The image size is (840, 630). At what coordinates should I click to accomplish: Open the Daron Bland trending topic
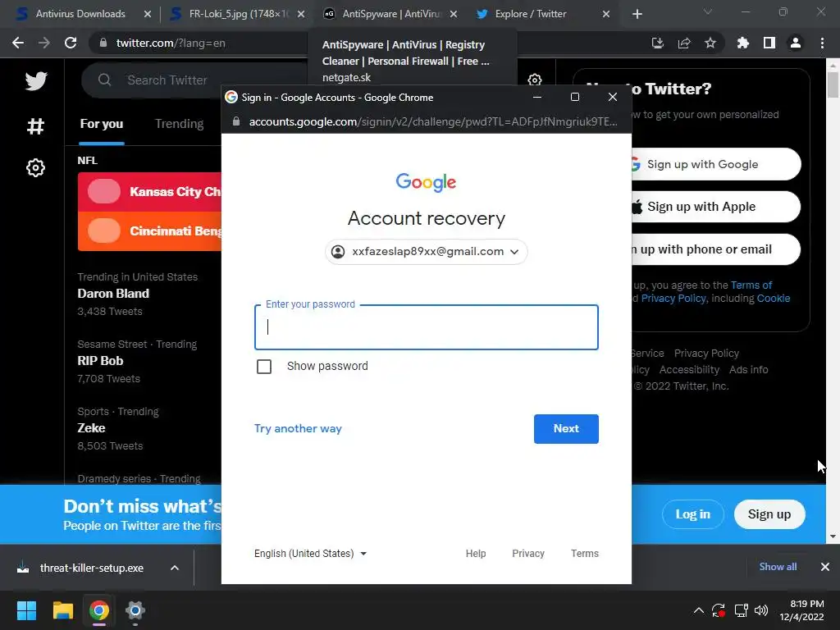113,294
